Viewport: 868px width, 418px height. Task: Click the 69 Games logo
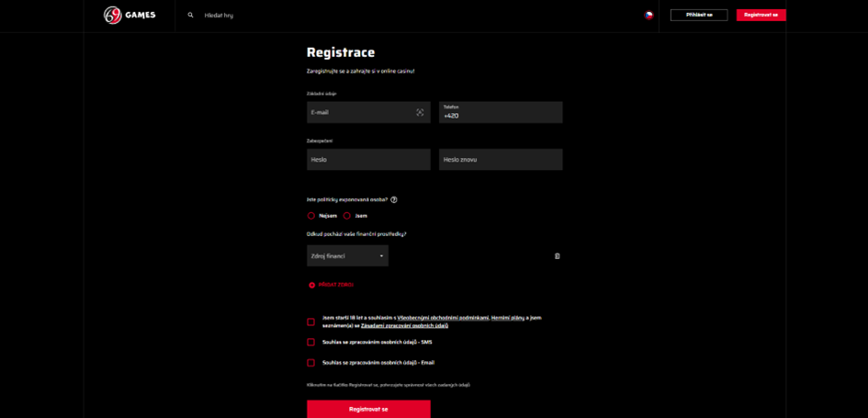[130, 15]
